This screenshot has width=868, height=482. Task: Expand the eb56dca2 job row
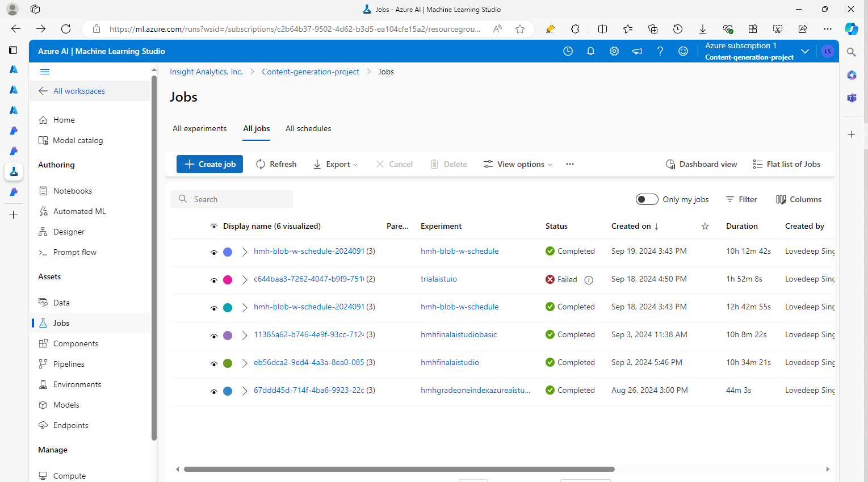(245, 363)
